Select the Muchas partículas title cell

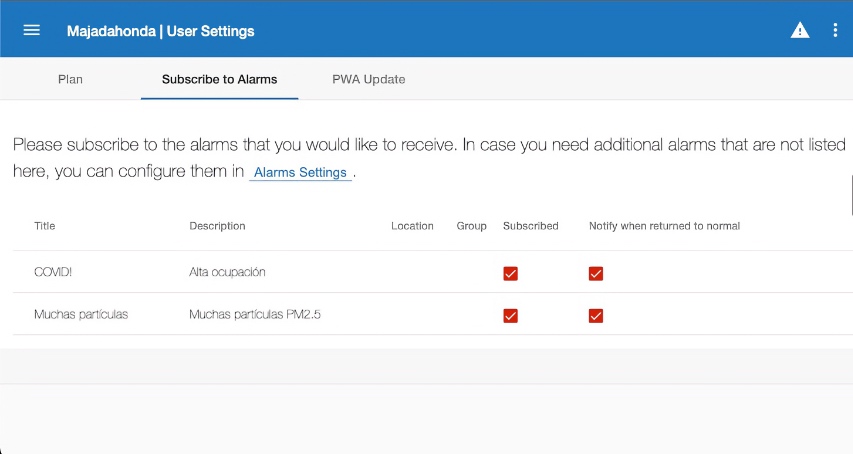tap(81, 314)
